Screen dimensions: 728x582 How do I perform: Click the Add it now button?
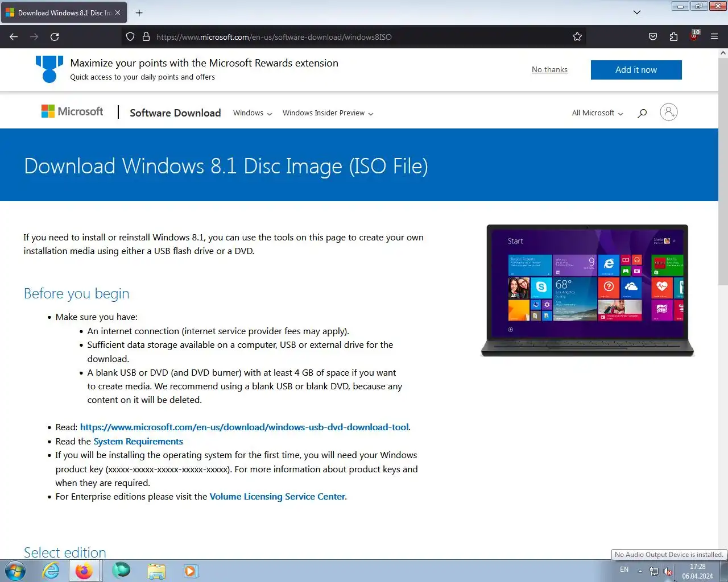(x=636, y=70)
